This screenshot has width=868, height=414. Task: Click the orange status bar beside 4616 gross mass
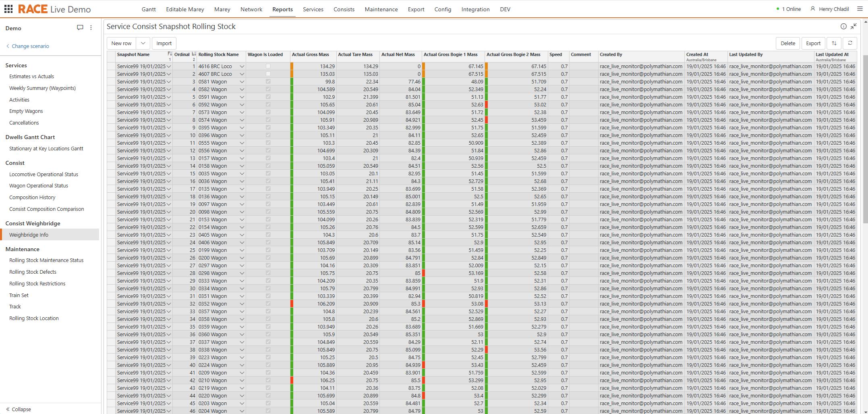pos(292,67)
